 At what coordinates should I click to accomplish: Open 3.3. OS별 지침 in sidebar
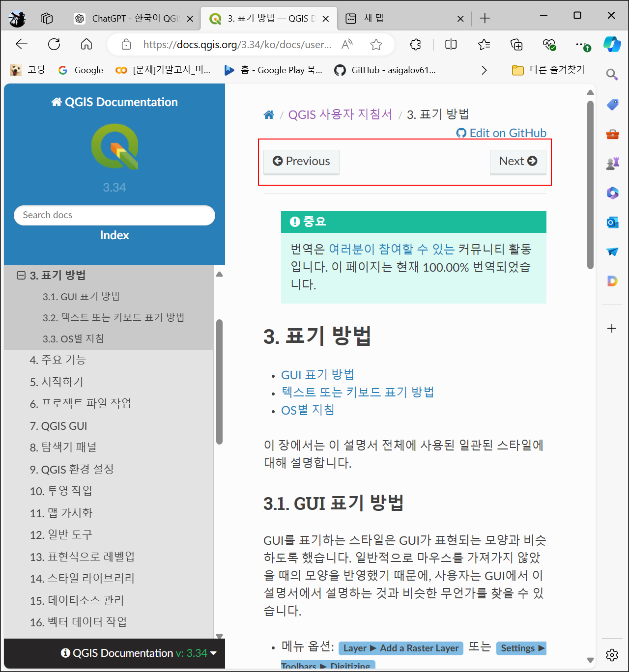coord(73,339)
